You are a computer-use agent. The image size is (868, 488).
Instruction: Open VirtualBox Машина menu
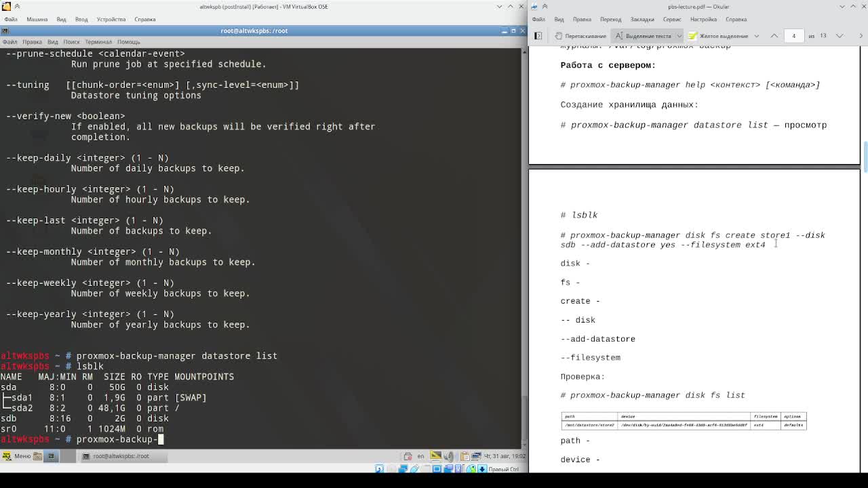[x=37, y=19]
